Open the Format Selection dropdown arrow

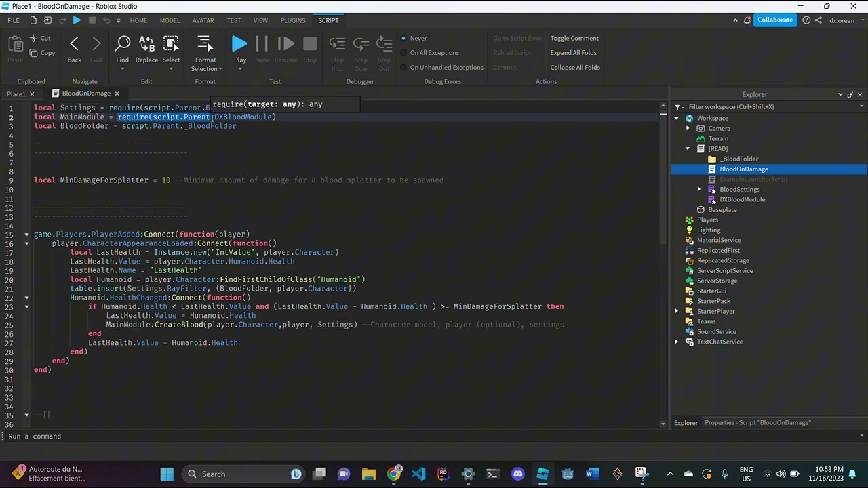click(220, 69)
